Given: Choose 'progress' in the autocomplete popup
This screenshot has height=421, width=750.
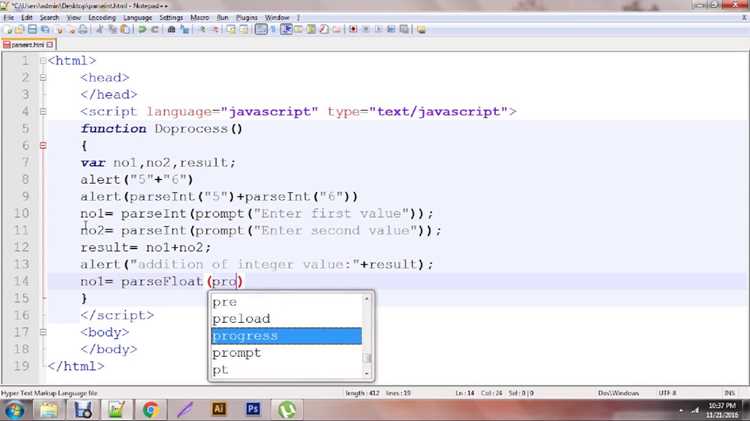Looking at the screenshot, I should [x=287, y=336].
